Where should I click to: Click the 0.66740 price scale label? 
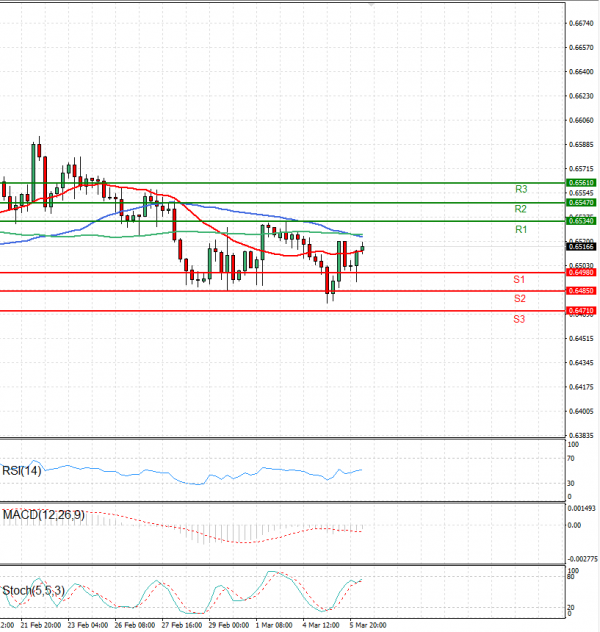(581, 22)
